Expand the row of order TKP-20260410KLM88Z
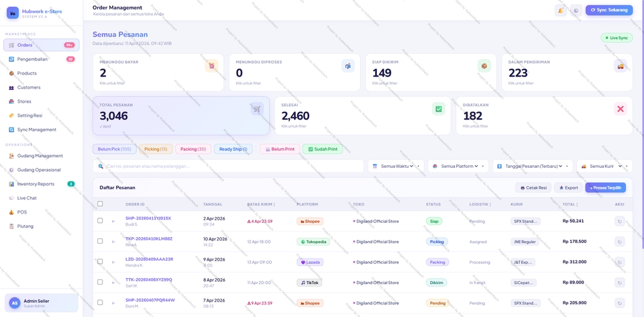 [113, 242]
